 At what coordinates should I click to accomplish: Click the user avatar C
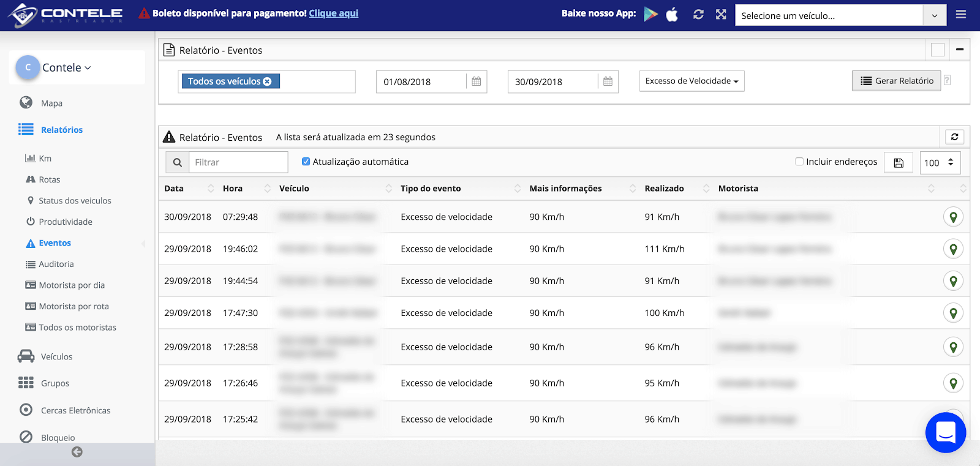pyautogui.click(x=28, y=67)
